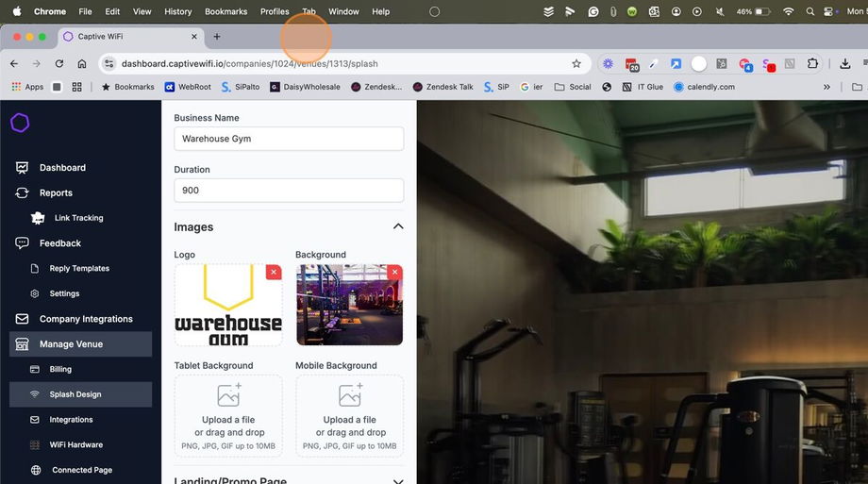This screenshot has width=868, height=484.
Task: Open Link Tracking page
Action: point(78,218)
